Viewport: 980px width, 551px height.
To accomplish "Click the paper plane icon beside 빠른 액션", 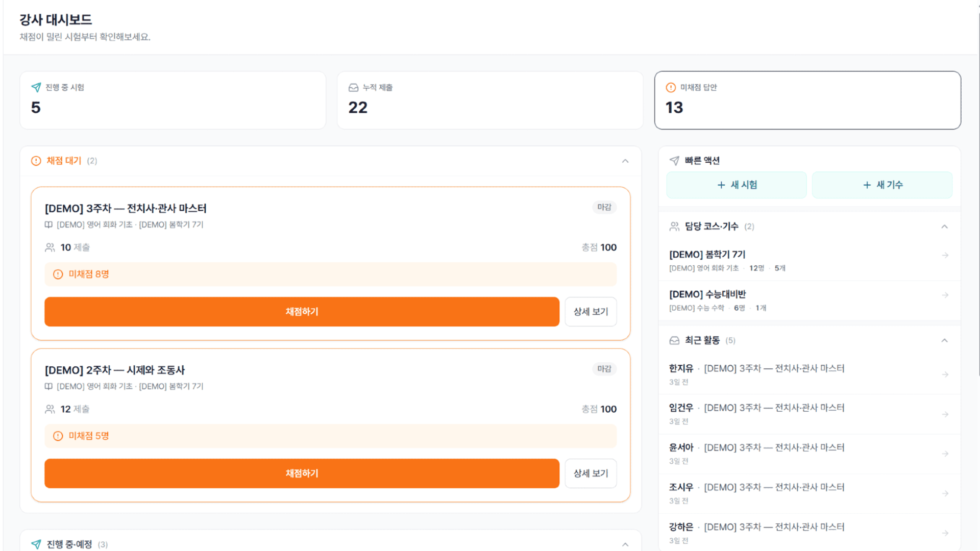I will 674,161.
